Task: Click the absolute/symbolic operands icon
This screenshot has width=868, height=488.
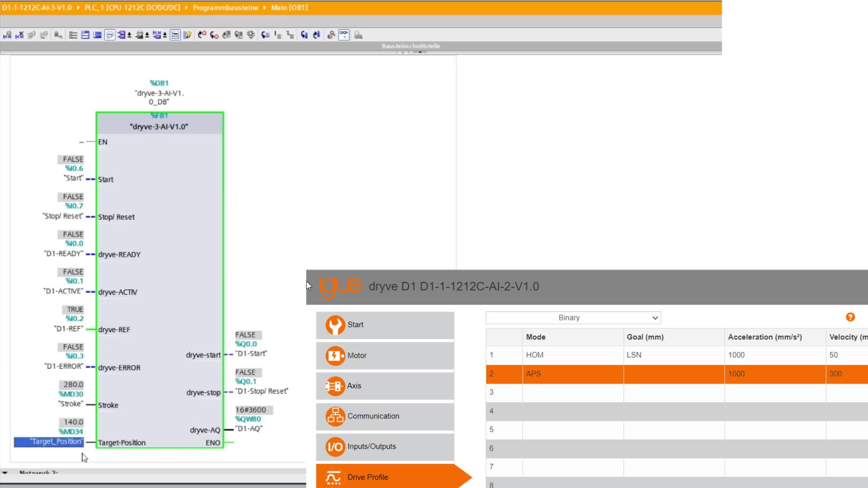Action: pyautogui.click(x=121, y=35)
